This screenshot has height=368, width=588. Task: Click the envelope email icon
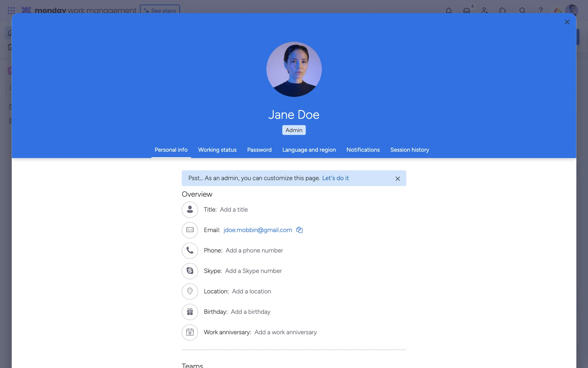pyautogui.click(x=190, y=230)
